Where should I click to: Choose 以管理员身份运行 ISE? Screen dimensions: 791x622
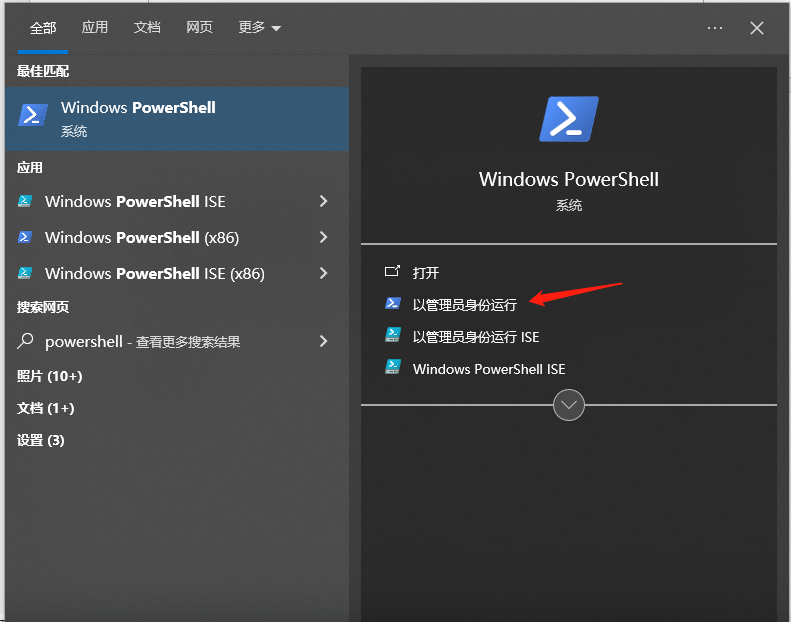[476, 337]
